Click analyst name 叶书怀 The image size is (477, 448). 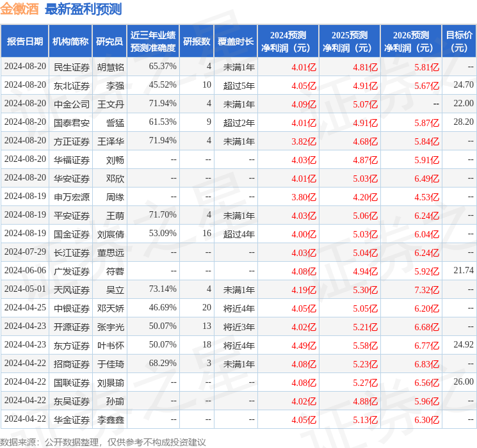pyautogui.click(x=111, y=346)
